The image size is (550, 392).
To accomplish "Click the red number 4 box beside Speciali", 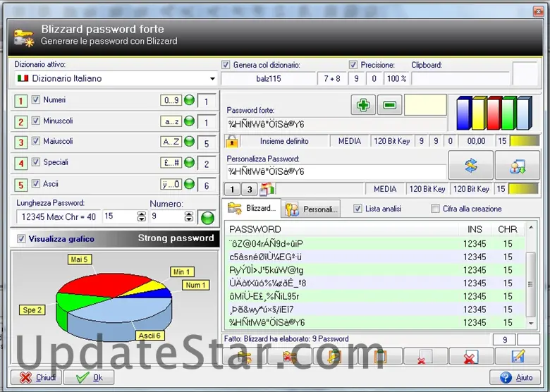I will pyautogui.click(x=20, y=164).
